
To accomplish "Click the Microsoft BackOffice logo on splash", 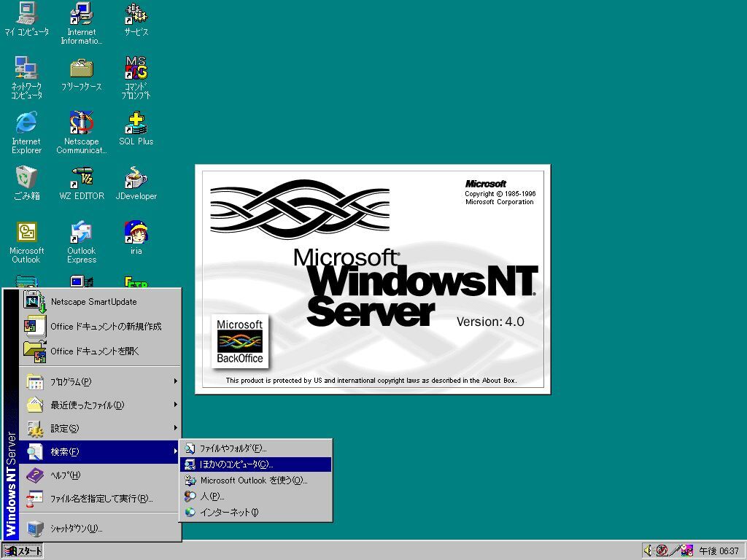I will tap(239, 341).
